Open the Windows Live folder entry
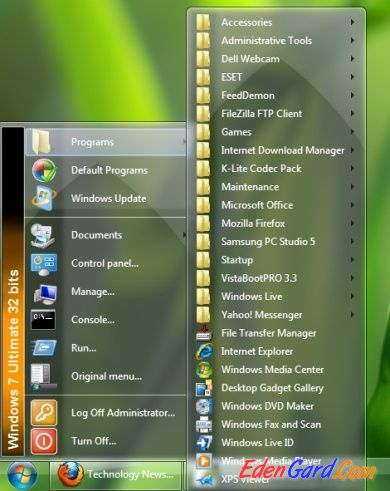Image resolution: width=390 pixels, height=491 pixels. (276, 296)
